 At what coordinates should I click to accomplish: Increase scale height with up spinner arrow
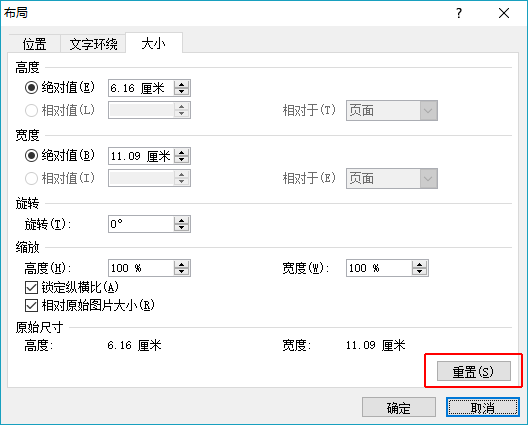pos(182,264)
